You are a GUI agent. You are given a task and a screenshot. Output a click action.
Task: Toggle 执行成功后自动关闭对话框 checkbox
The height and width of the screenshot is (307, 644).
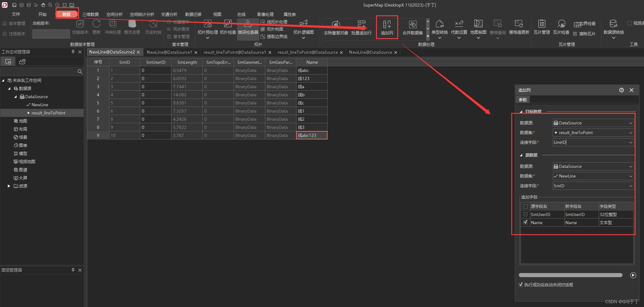[x=521, y=284]
